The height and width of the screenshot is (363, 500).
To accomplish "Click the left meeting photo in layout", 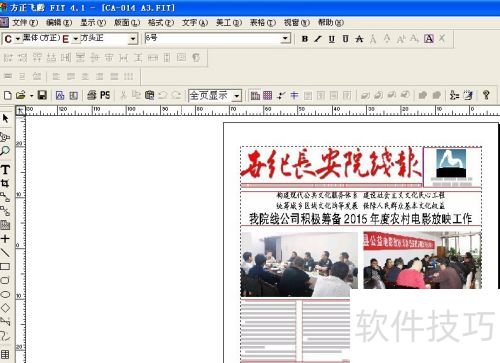I will (299, 264).
